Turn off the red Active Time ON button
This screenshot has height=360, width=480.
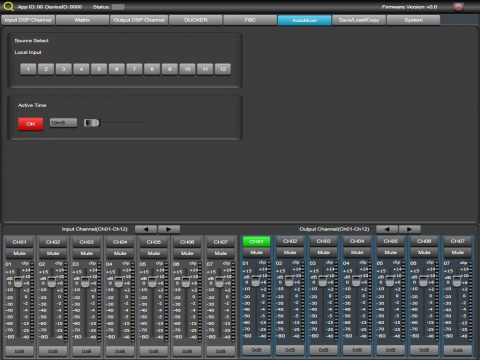[x=31, y=124]
